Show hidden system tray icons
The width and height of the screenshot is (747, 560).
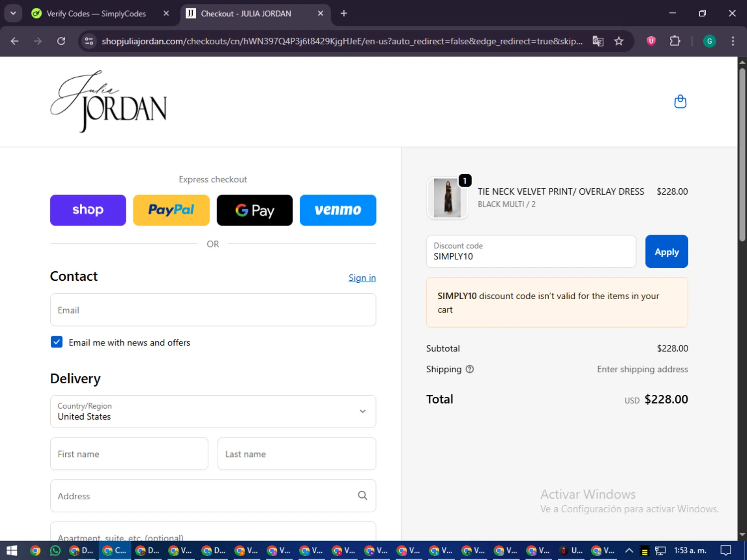629,551
